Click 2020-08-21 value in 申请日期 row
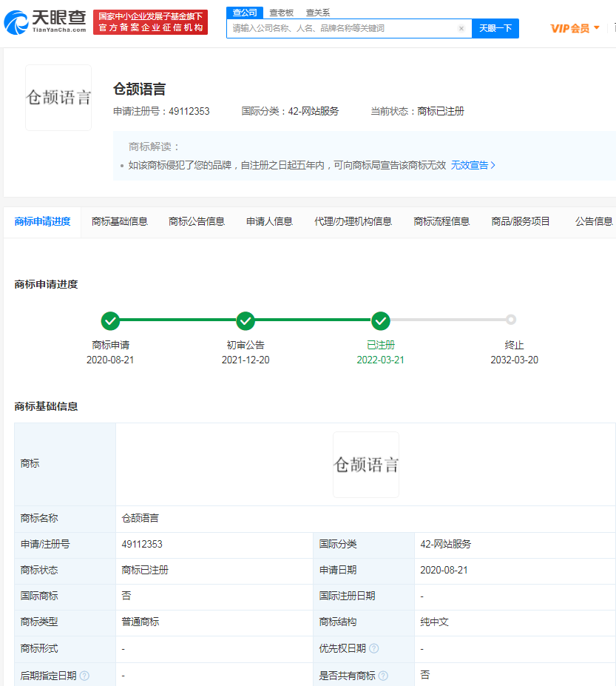The image size is (616, 686). [444, 570]
